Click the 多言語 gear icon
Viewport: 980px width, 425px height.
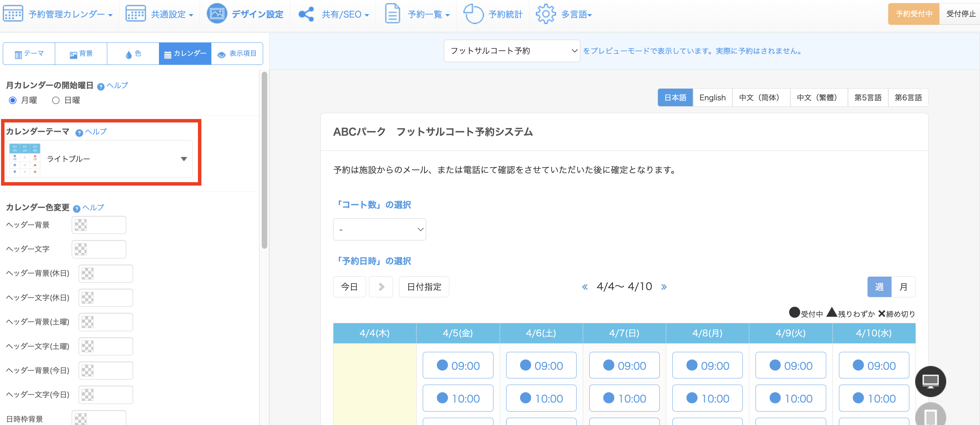click(545, 14)
